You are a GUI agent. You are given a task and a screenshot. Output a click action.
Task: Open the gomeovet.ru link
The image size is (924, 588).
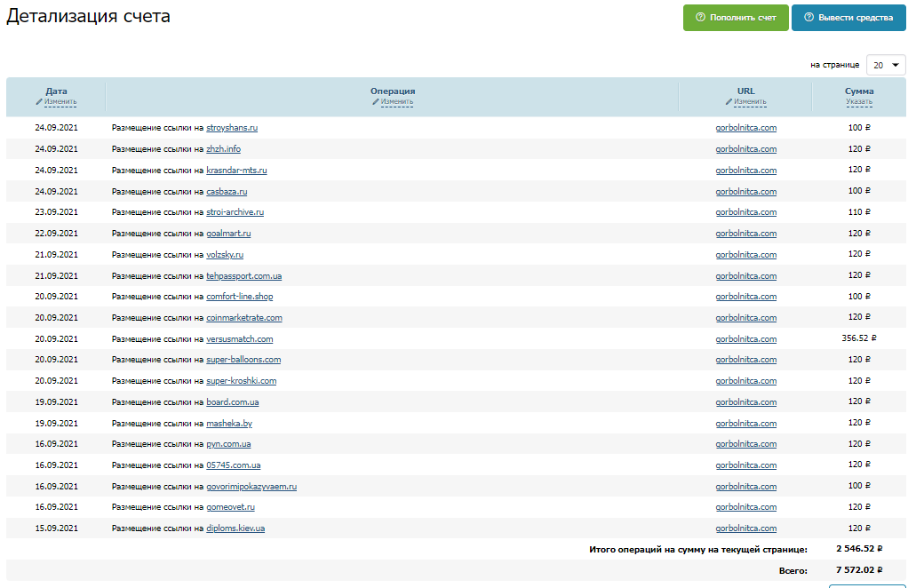[x=230, y=506]
